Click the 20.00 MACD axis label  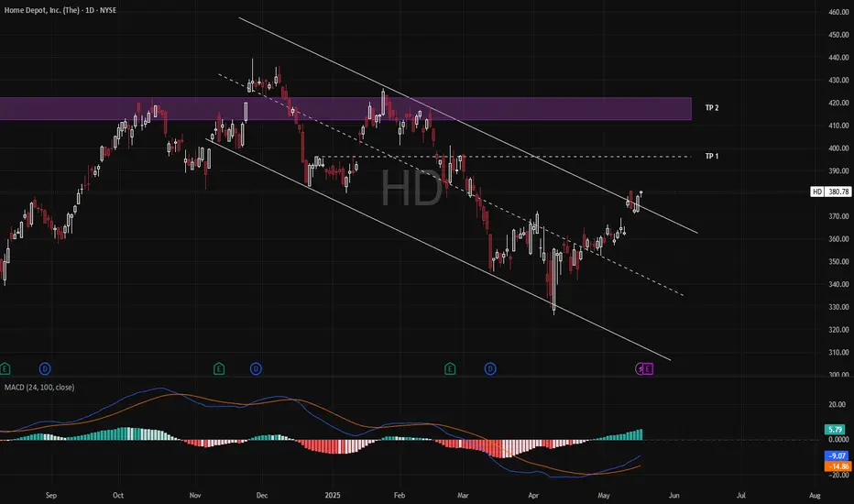pos(838,404)
